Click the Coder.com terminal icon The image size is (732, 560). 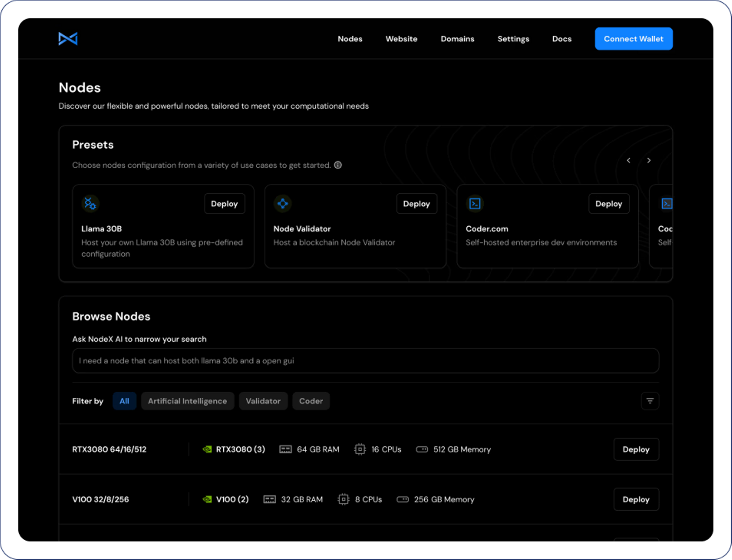tap(475, 203)
